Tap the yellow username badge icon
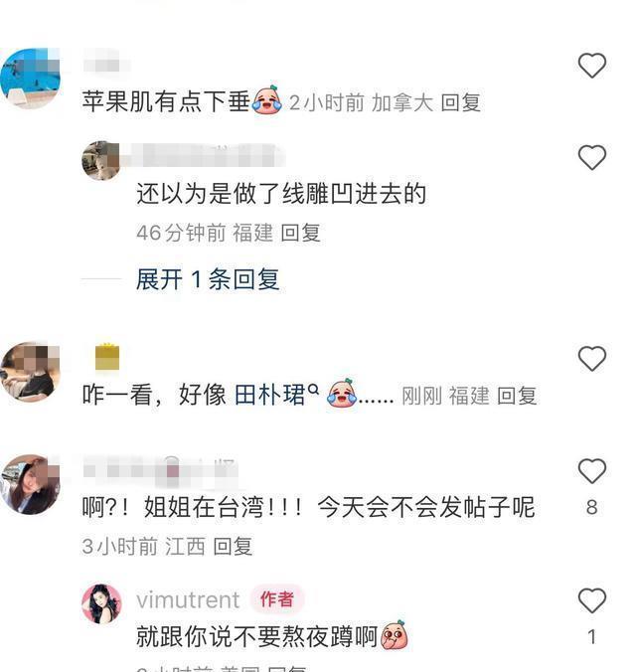 pyautogui.click(x=107, y=357)
